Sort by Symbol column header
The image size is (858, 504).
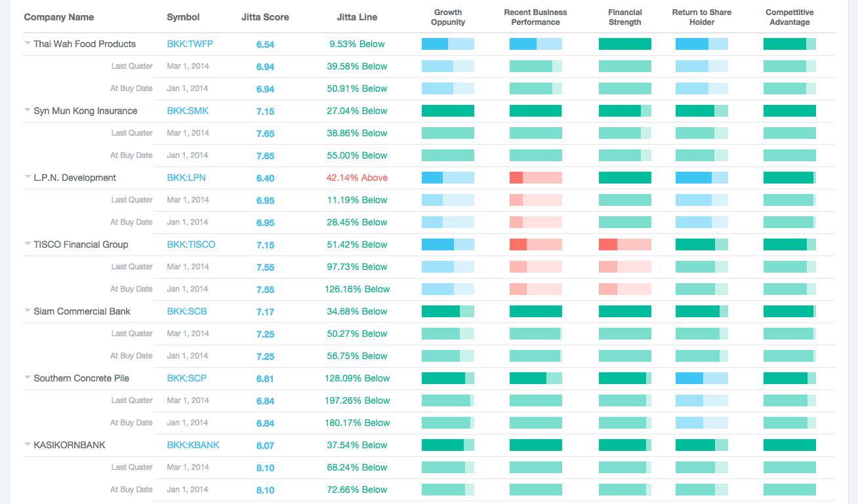tap(183, 17)
